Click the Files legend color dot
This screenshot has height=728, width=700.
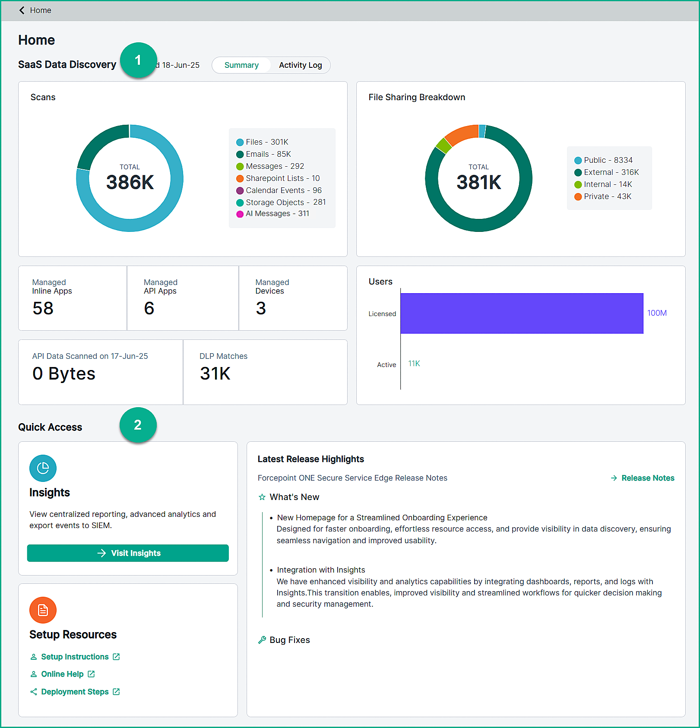240,142
